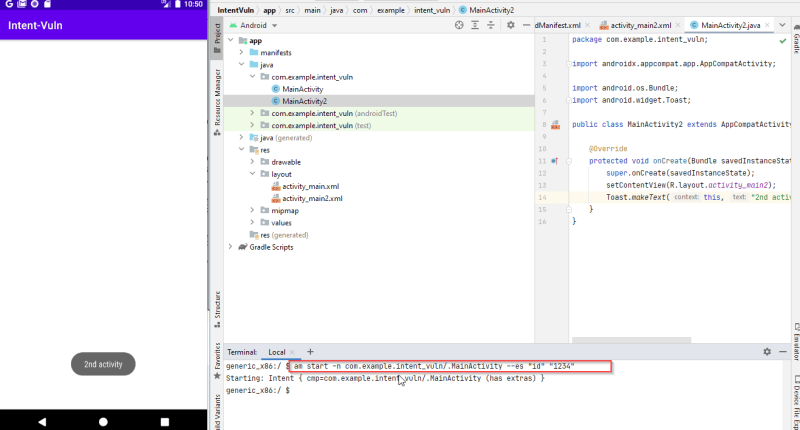Image resolution: width=800 pixels, height=430 pixels.
Task: Hide the project panel with minus icon
Action: point(526,25)
